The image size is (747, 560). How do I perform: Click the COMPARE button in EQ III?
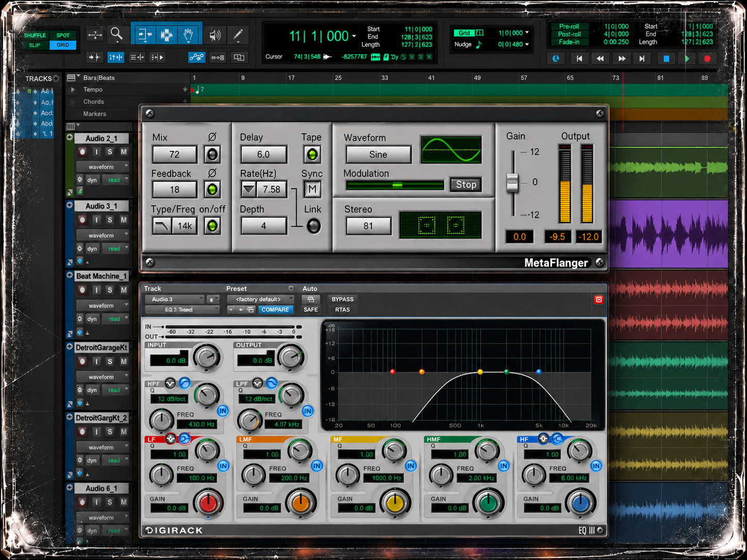pyautogui.click(x=275, y=309)
